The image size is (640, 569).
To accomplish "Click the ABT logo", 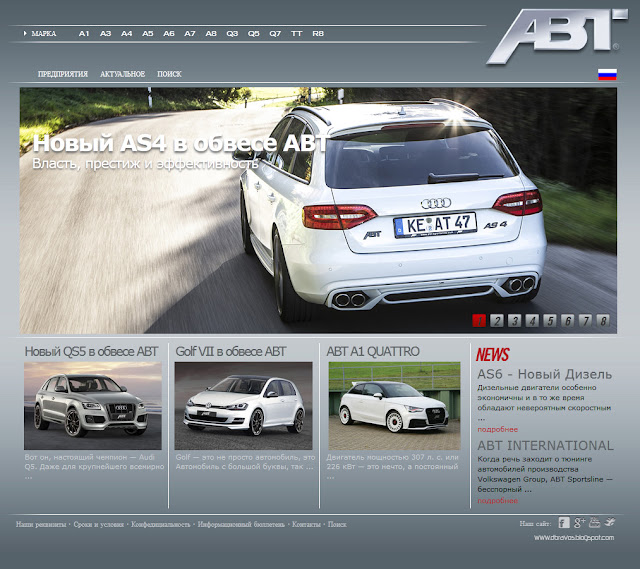I will [558, 36].
